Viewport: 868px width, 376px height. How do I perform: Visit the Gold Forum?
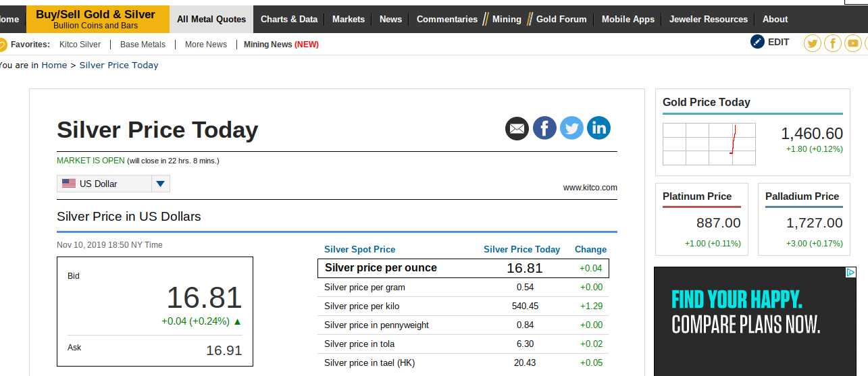(x=561, y=20)
